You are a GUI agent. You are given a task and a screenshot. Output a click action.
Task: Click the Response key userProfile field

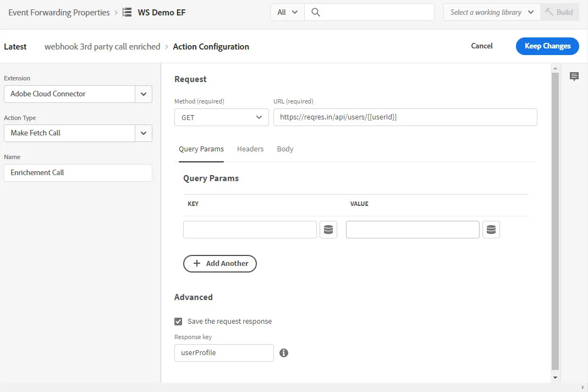224,353
